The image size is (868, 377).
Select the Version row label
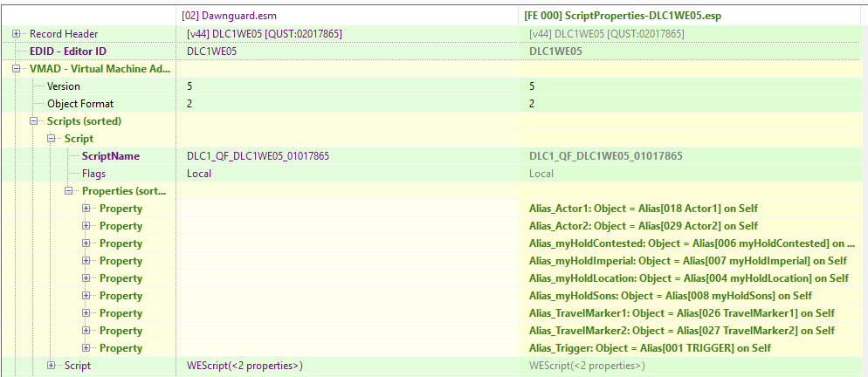64,86
